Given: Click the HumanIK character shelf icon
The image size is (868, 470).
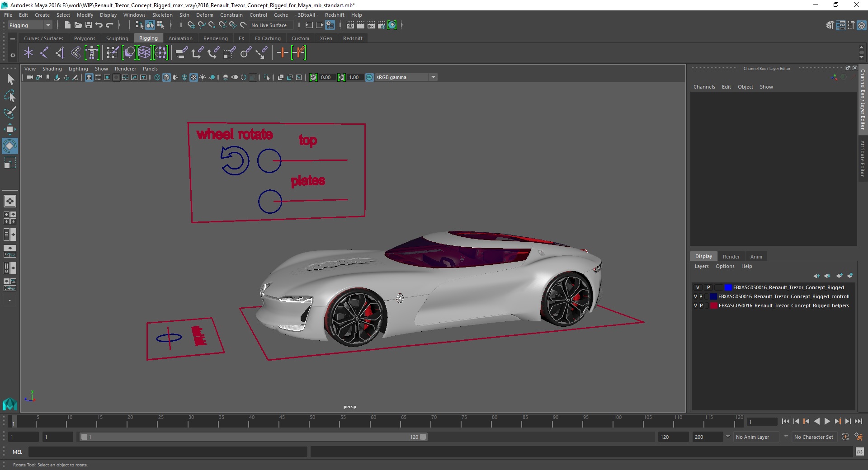Looking at the screenshot, I should tap(92, 53).
